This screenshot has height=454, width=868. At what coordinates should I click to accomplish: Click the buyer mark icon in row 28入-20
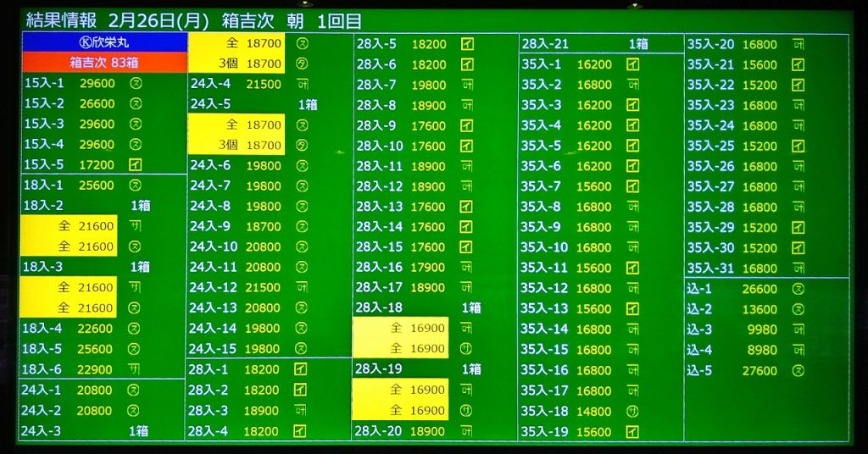coord(466,431)
